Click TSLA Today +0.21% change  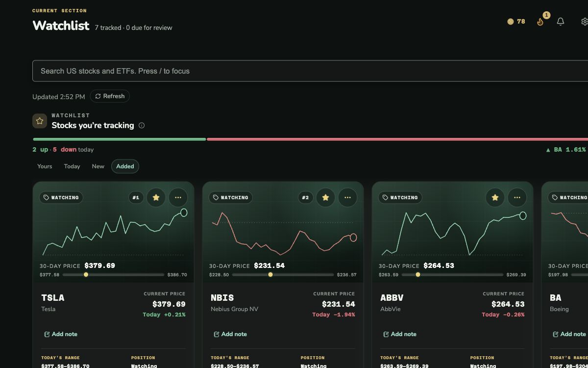click(164, 315)
